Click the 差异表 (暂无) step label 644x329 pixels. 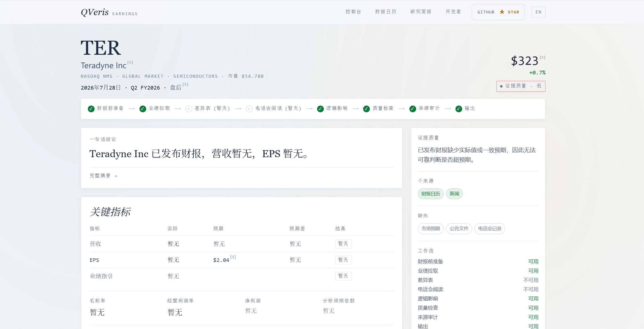[x=212, y=108]
